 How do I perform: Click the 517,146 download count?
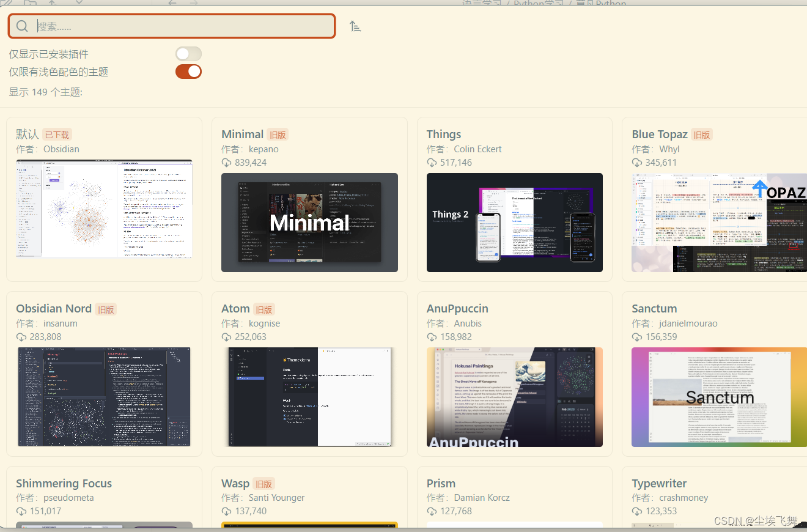click(x=456, y=163)
